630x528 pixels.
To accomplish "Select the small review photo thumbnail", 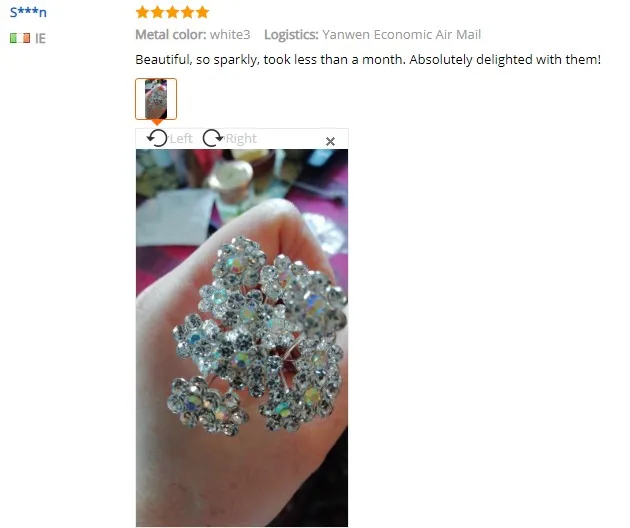I will click(156, 99).
